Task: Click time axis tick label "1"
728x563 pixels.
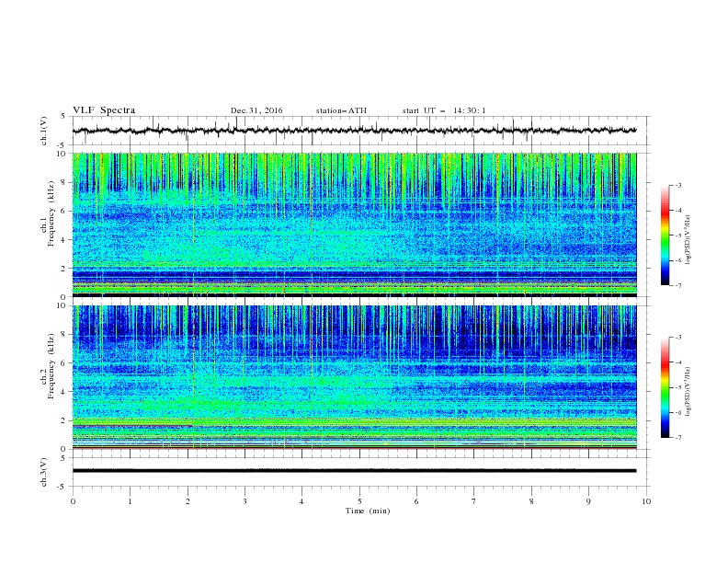Action: click(x=130, y=501)
